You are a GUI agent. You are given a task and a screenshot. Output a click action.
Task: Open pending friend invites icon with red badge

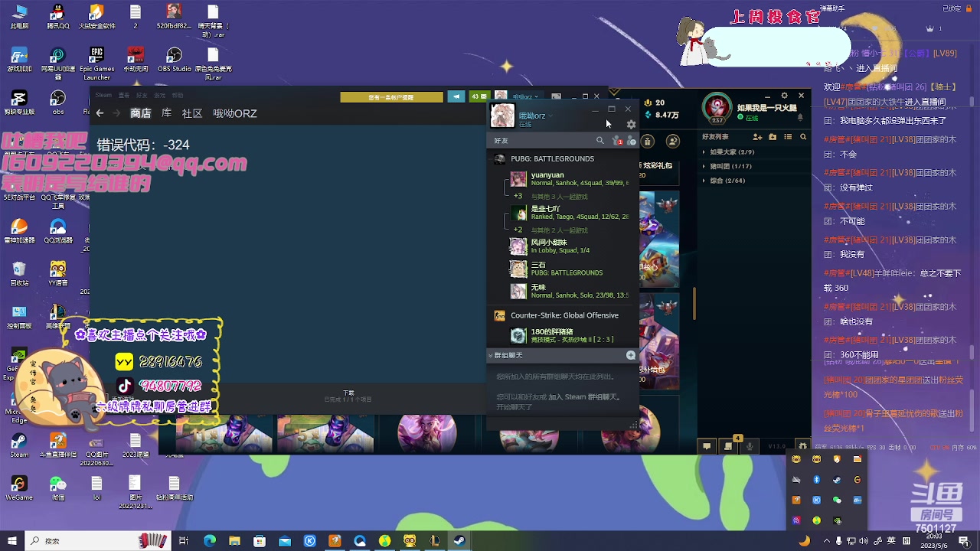pyautogui.click(x=617, y=141)
